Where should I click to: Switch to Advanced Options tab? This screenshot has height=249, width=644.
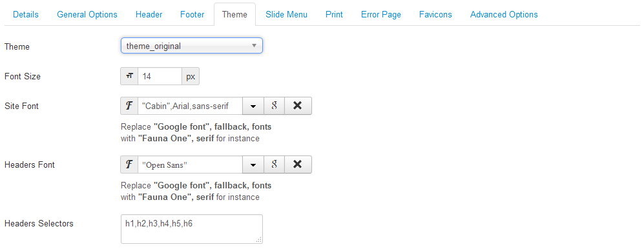pyautogui.click(x=504, y=14)
